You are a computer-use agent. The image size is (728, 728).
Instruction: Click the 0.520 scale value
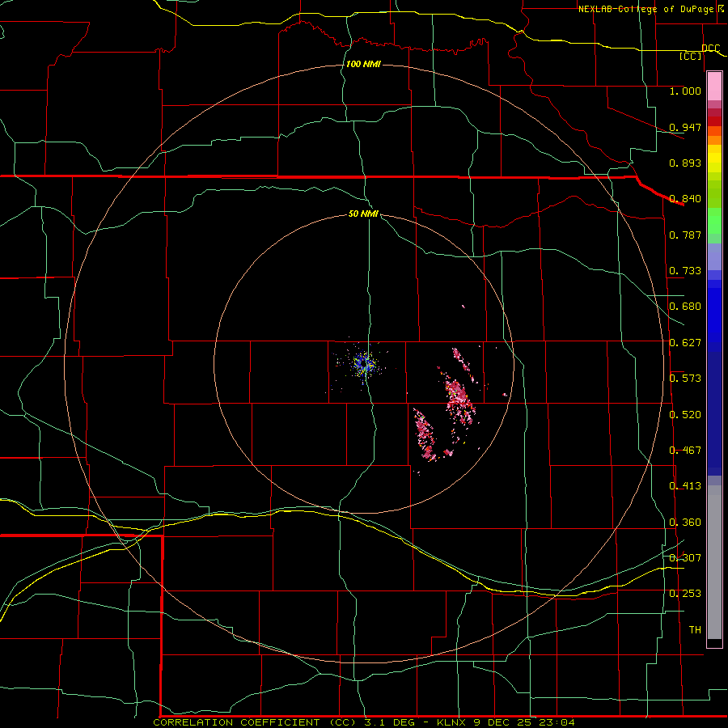[x=685, y=415]
